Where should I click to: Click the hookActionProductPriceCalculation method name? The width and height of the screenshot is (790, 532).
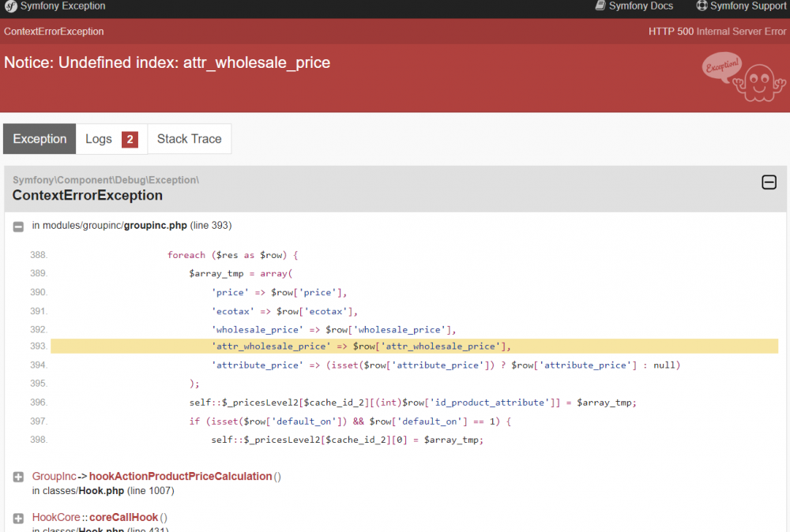(x=180, y=476)
